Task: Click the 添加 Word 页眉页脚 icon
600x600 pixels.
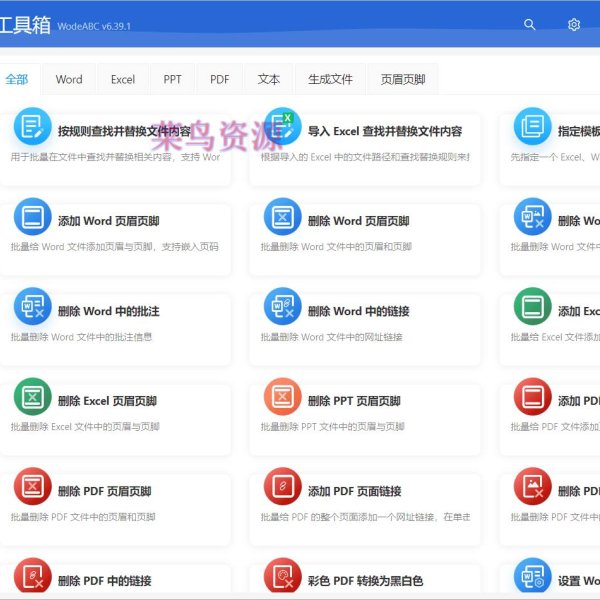Action: [x=32, y=217]
